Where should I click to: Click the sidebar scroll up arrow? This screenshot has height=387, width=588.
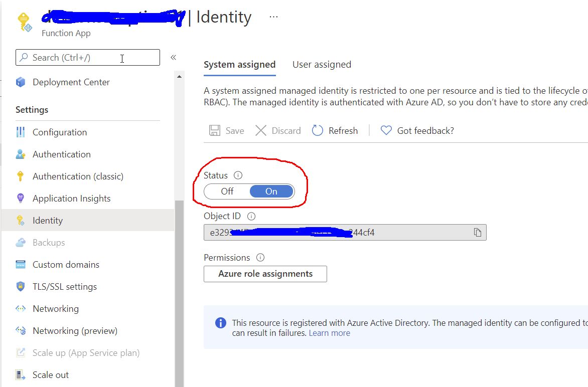pos(179,76)
